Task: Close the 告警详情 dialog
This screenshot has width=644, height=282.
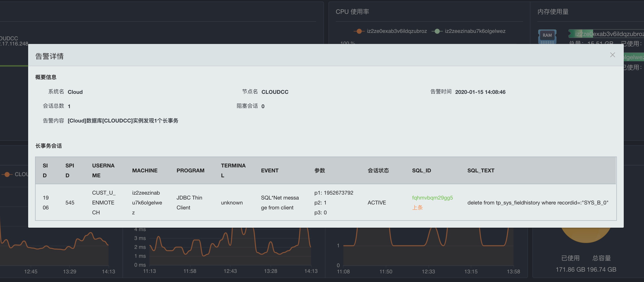Action: [612, 55]
